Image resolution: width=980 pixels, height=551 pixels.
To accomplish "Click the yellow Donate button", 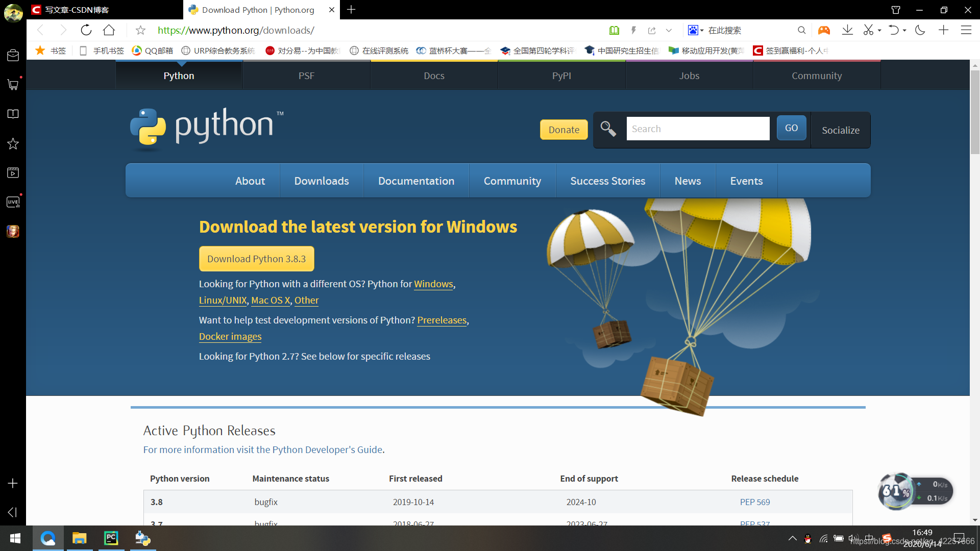I will (x=563, y=130).
